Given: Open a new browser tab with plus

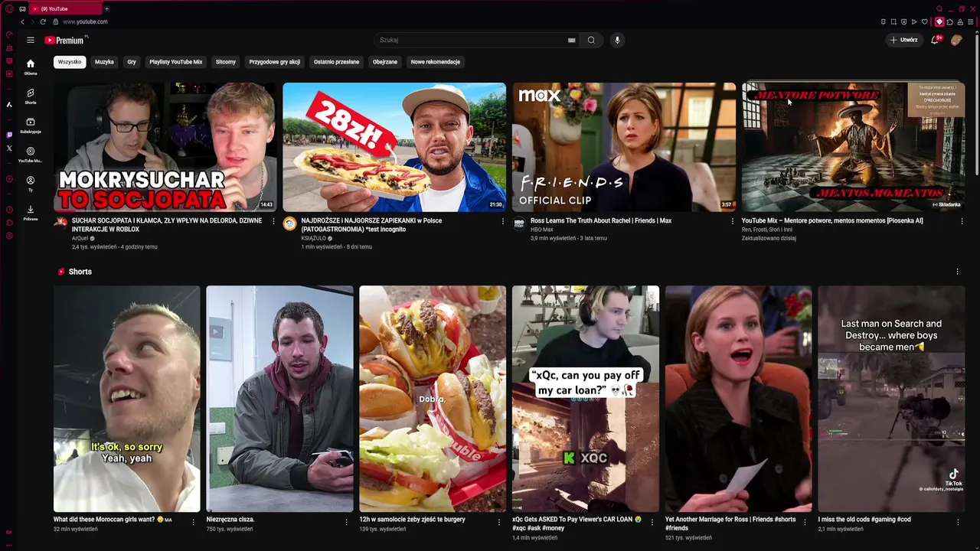Looking at the screenshot, I should coord(106,8).
